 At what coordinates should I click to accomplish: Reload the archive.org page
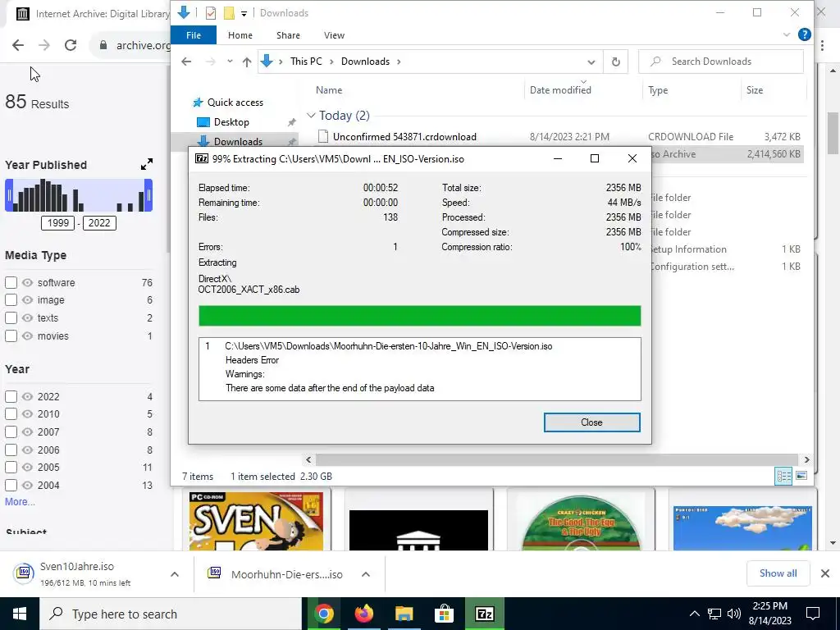pyautogui.click(x=71, y=45)
